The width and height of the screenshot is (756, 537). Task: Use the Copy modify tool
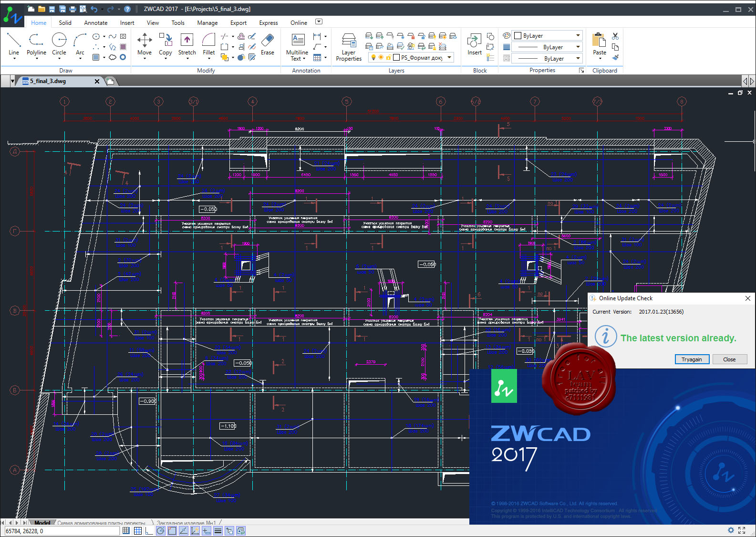[x=166, y=44]
